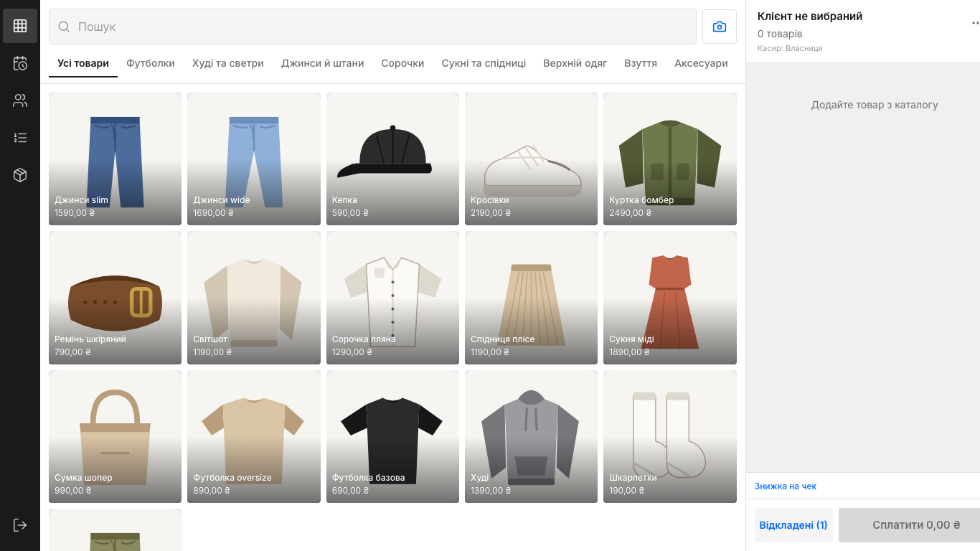Click the camera scan button
The image size is (980, 551).
720,27
